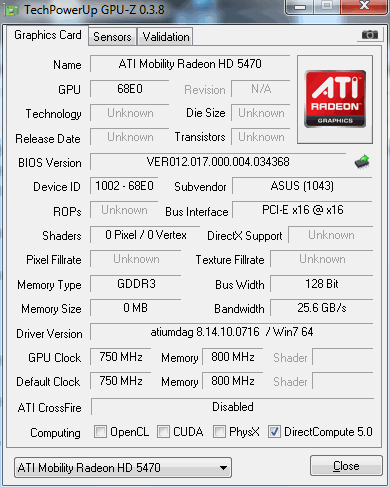Click the Default Clock 750 MHz field
The width and height of the screenshot is (390, 488).
point(121,381)
